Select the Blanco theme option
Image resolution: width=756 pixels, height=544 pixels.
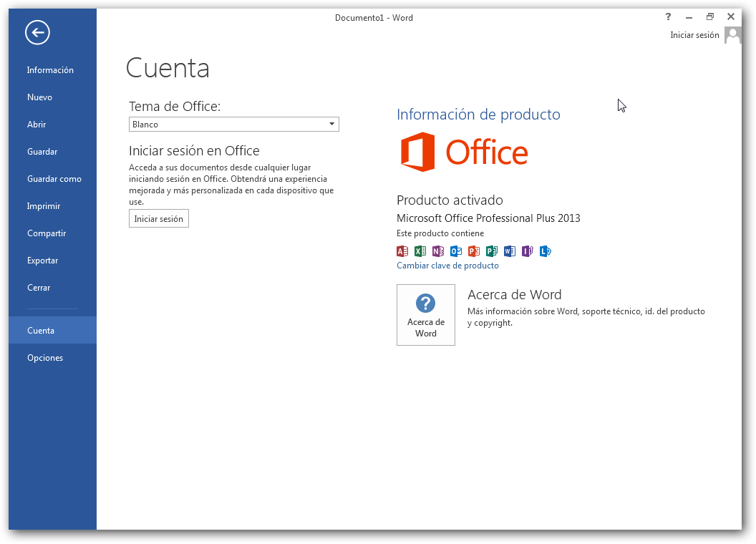point(215,124)
